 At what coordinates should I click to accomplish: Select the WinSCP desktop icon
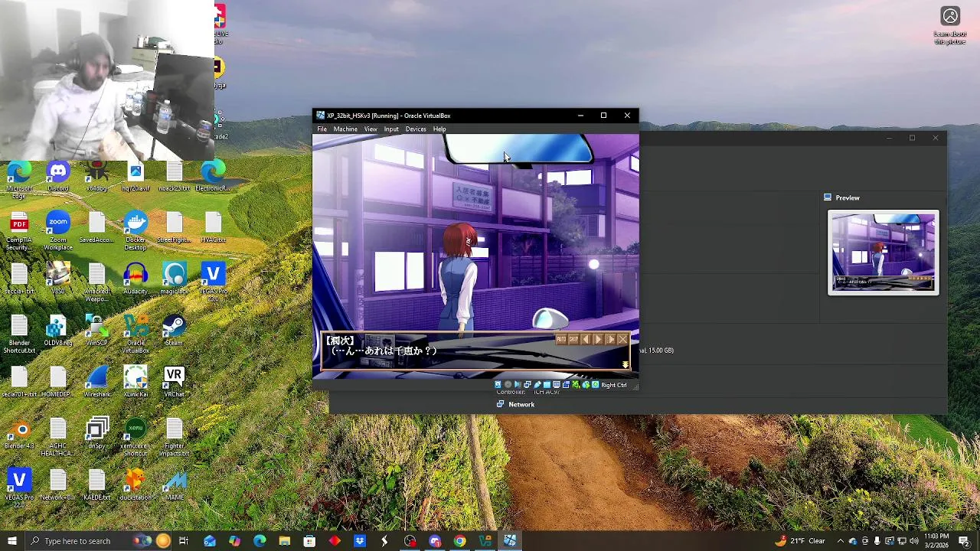click(x=96, y=331)
